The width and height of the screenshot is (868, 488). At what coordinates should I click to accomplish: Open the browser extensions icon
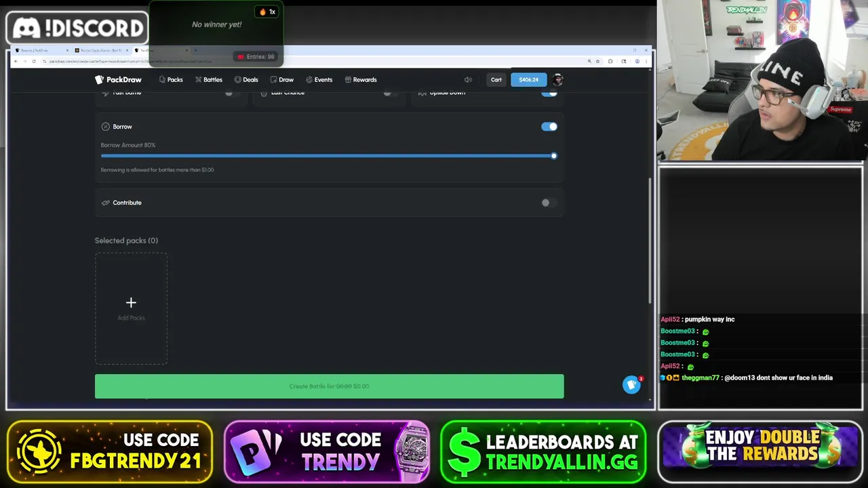coord(610,61)
